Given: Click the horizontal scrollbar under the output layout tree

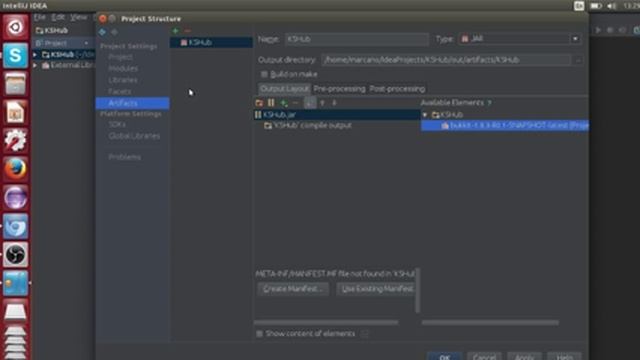Looking at the screenshot, I should click(326, 322).
